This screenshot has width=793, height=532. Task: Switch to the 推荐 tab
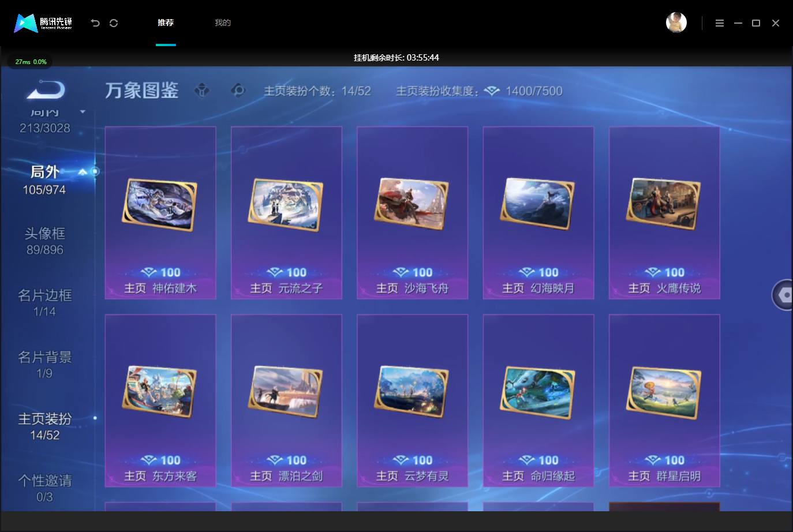point(166,23)
